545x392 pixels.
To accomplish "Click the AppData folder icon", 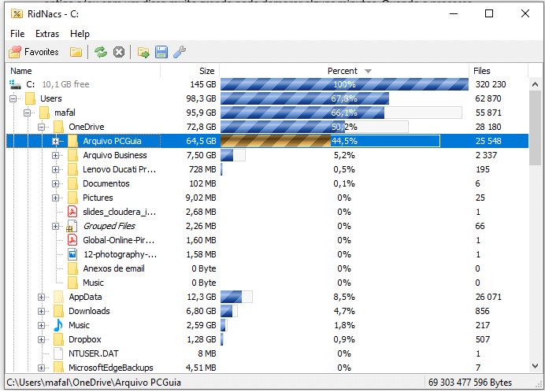I will point(59,297).
